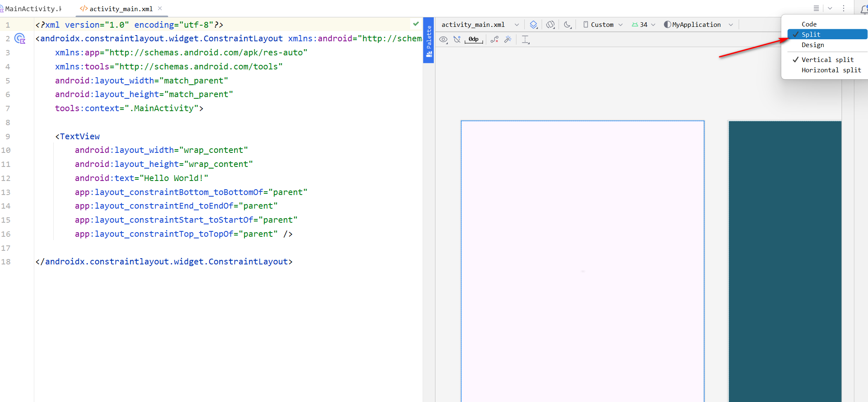The width and height of the screenshot is (868, 402).
Task: Open the guidelines helper icon in toolbar
Action: point(525,40)
